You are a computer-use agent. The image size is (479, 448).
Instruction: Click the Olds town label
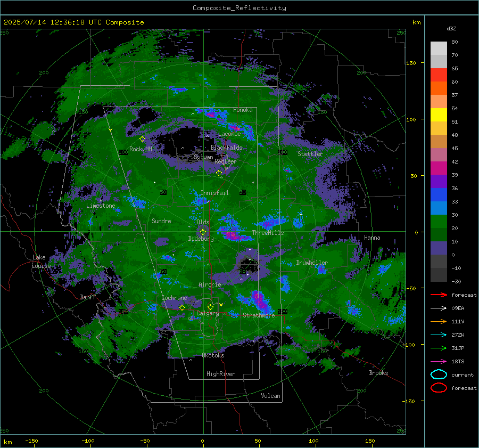coord(203,222)
